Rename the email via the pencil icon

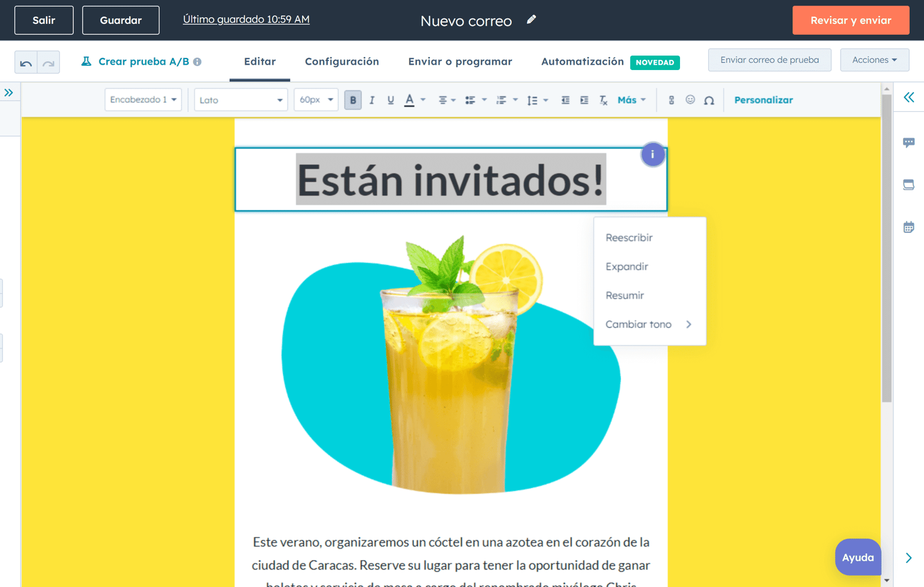click(x=530, y=20)
